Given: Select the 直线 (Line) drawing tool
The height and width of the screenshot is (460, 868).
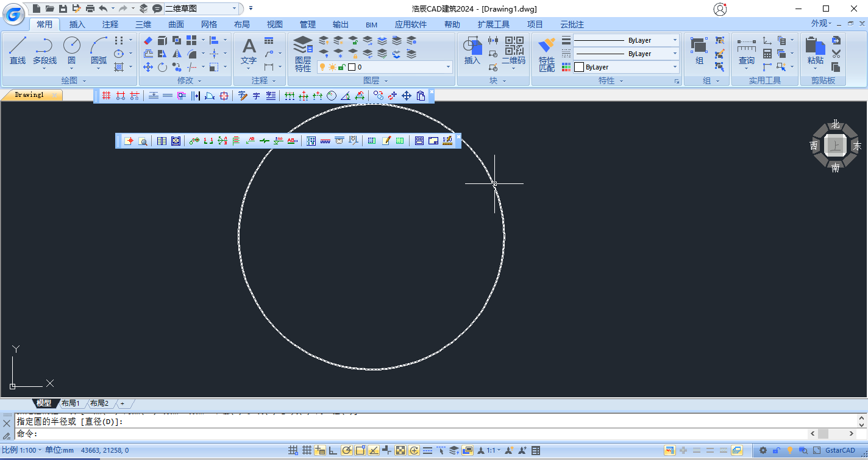Looking at the screenshot, I should tap(18, 50).
